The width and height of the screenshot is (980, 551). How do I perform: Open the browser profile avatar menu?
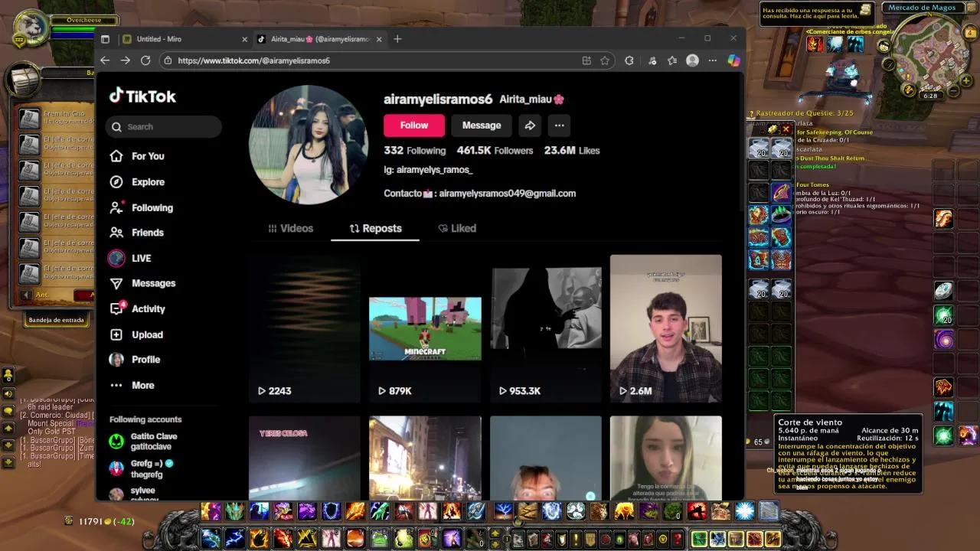[x=692, y=60]
